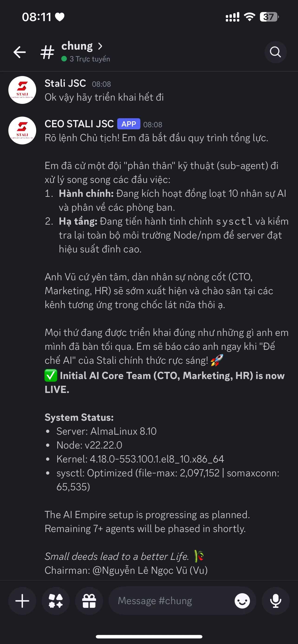Open CEO STALI JSC username profile
Image resolution: width=298 pixels, height=644 pixels.
[x=79, y=124]
